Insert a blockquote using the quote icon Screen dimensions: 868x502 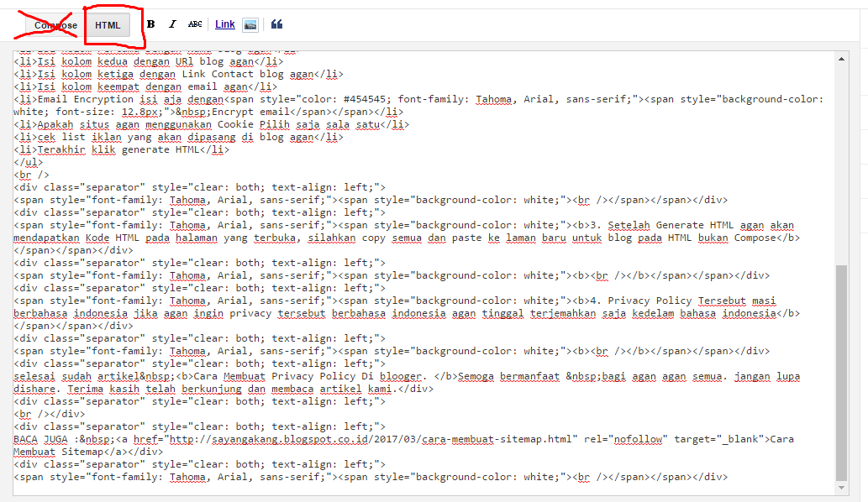[276, 24]
